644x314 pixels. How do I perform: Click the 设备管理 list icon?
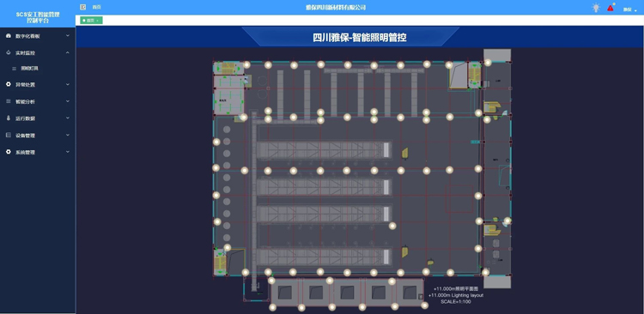coord(9,135)
